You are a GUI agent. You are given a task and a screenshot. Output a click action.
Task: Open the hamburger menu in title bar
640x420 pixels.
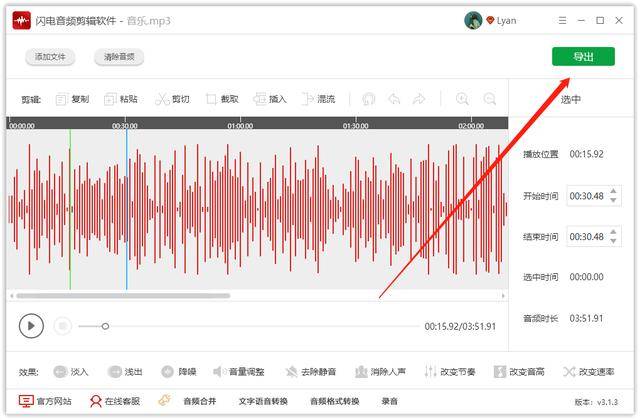(x=562, y=20)
